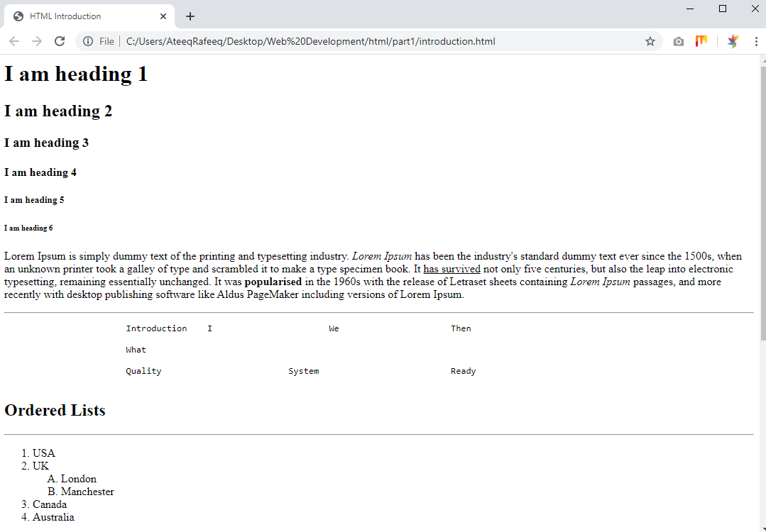The image size is (766, 532).
Task: Click the forward navigation arrow
Action: pyautogui.click(x=37, y=41)
